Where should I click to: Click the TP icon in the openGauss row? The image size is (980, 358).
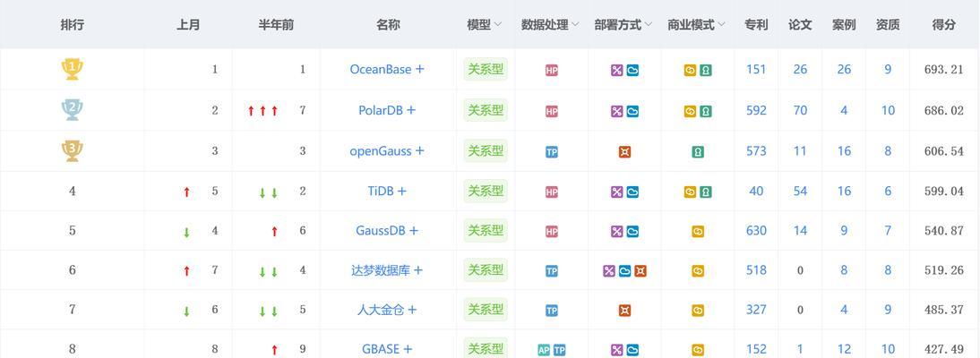(552, 152)
